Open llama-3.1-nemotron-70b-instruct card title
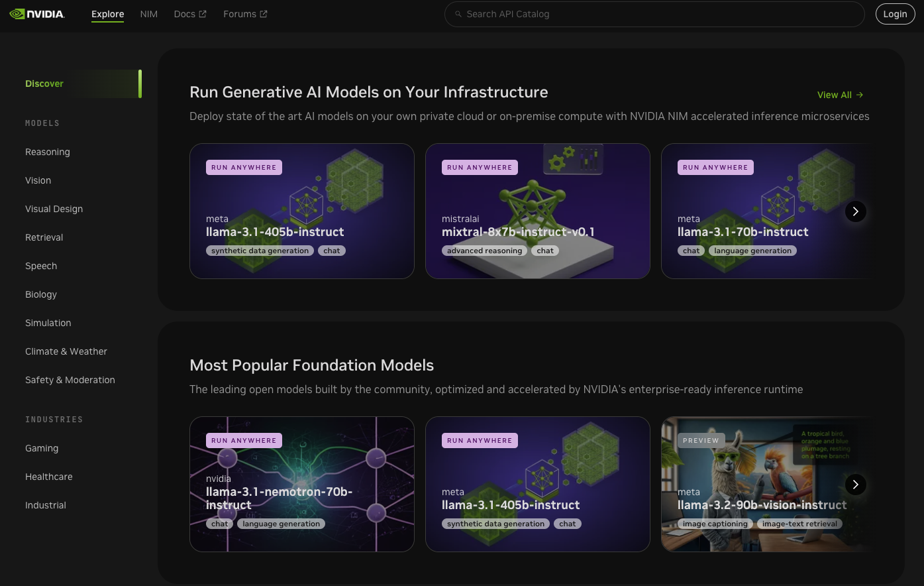924x586 pixels. click(279, 498)
